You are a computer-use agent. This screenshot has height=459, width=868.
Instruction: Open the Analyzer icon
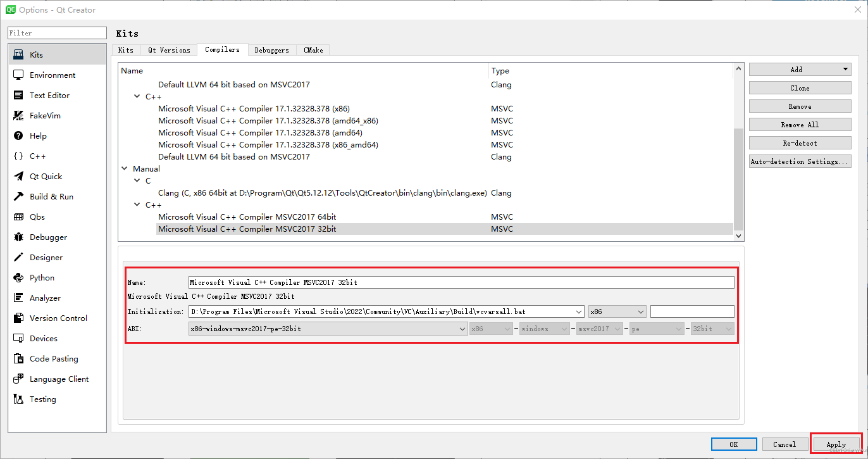[18, 298]
